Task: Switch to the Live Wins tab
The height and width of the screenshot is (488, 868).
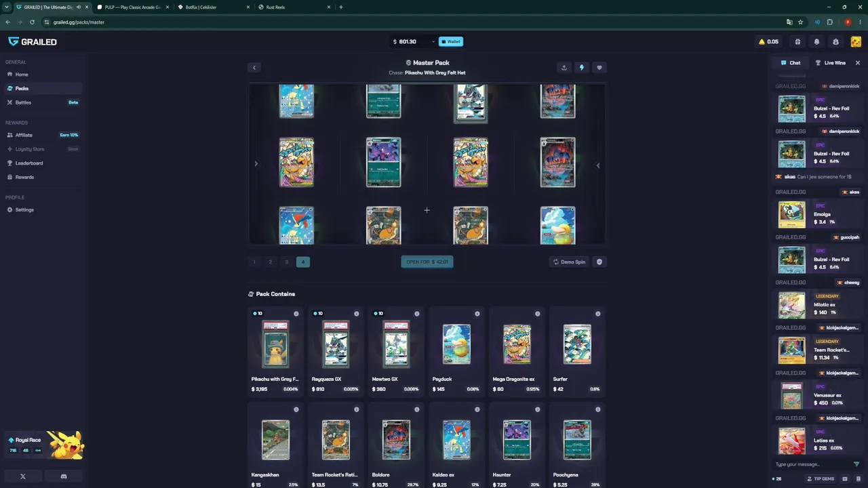Action: pos(831,63)
